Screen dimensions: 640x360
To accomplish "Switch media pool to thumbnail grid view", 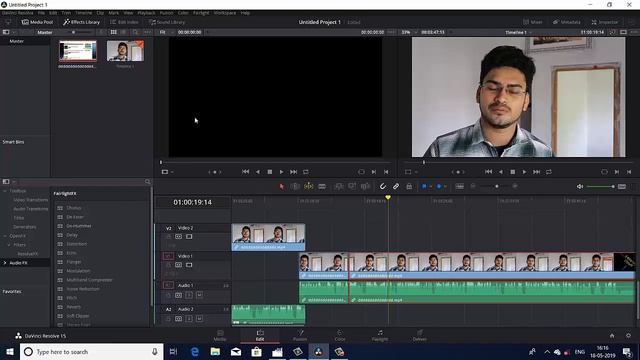I will coord(113,32).
